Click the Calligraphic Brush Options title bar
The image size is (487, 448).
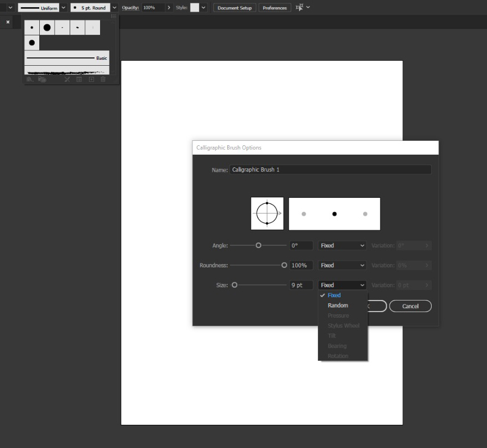click(316, 148)
